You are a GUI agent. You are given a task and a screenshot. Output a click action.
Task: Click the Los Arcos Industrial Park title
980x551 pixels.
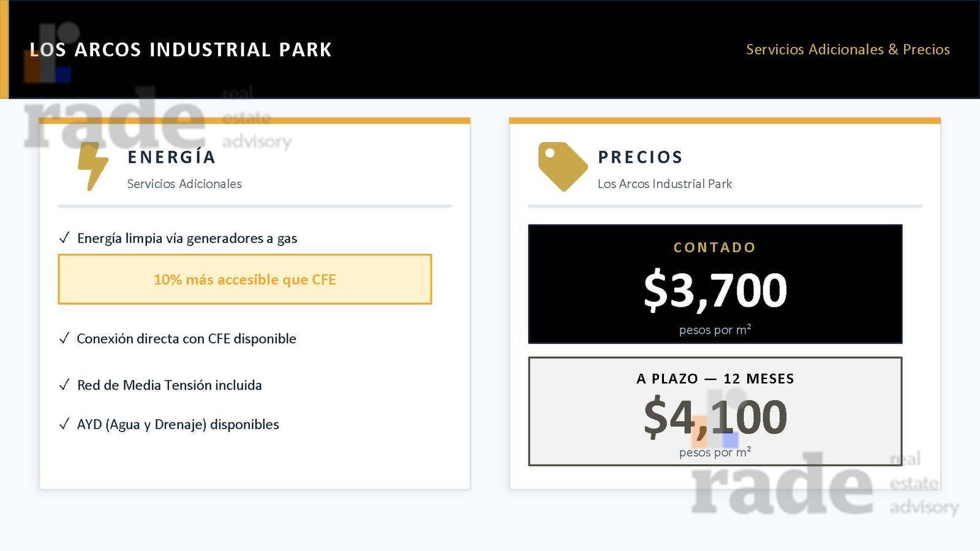[181, 50]
